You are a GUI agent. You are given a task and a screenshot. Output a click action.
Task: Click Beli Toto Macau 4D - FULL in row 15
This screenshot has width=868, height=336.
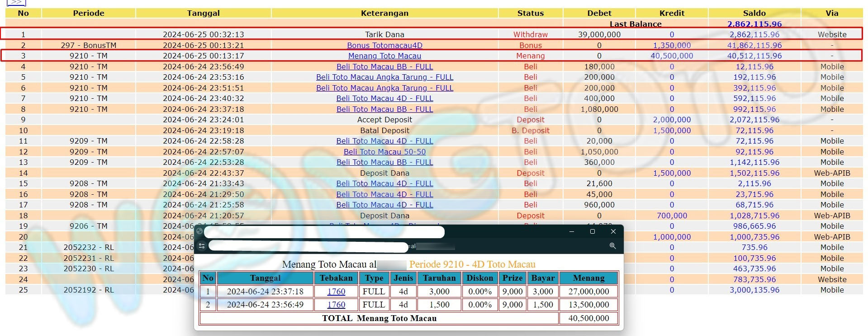tap(384, 183)
